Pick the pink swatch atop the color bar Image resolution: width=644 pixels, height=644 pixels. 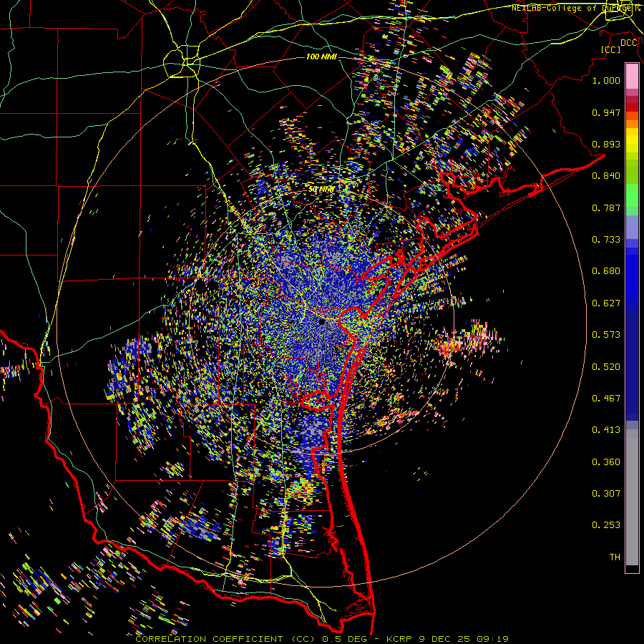pos(632,77)
